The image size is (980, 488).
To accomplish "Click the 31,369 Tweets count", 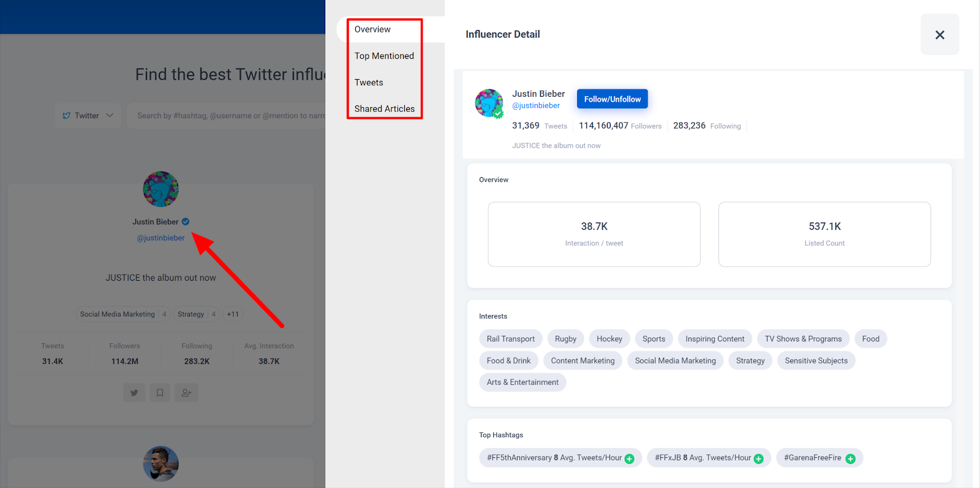I will 540,126.
